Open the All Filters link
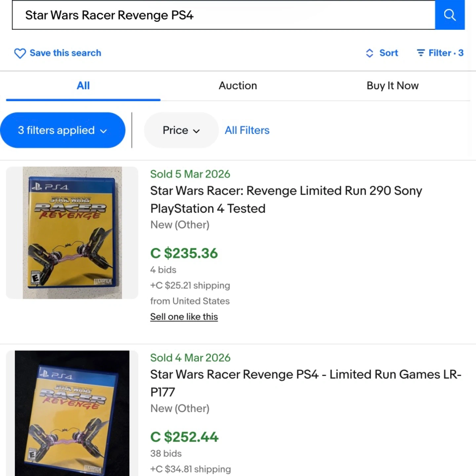Screen dimensions: 476x476 pos(247,130)
